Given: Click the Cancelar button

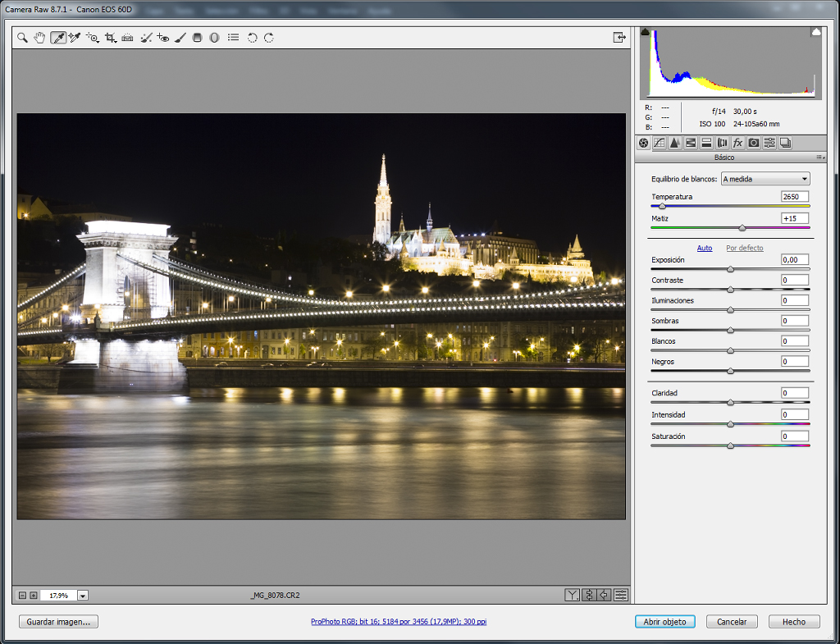Looking at the screenshot, I should click(x=732, y=622).
